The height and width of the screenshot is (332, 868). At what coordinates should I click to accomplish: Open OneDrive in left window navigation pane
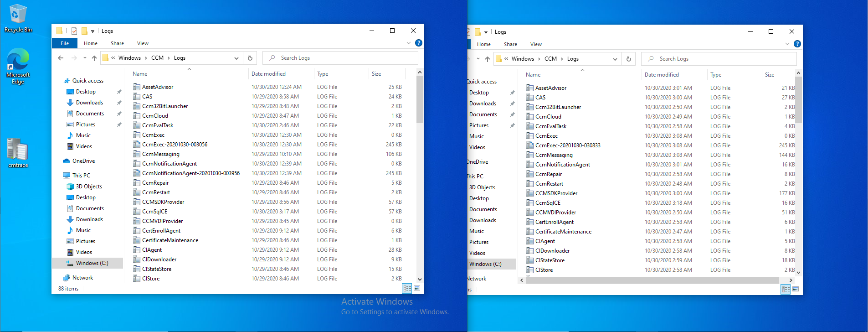point(83,161)
